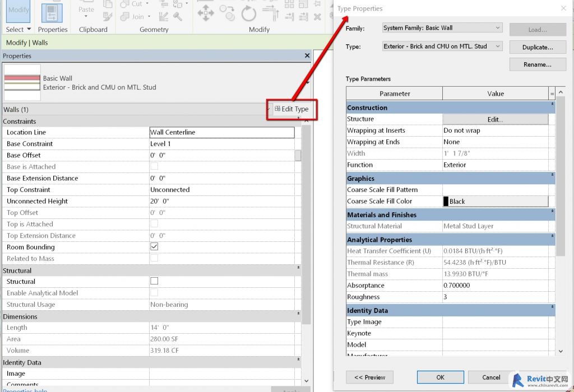
Task: Select the Wall Joins tool icon
Action: pos(163,16)
